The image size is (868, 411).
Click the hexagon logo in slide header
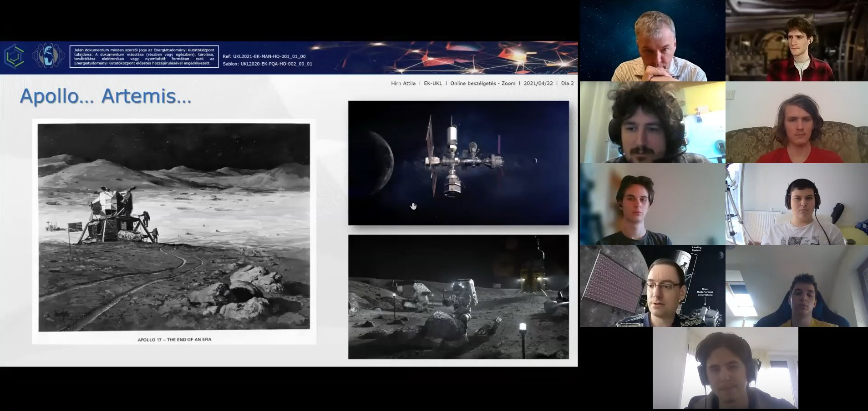(x=14, y=56)
